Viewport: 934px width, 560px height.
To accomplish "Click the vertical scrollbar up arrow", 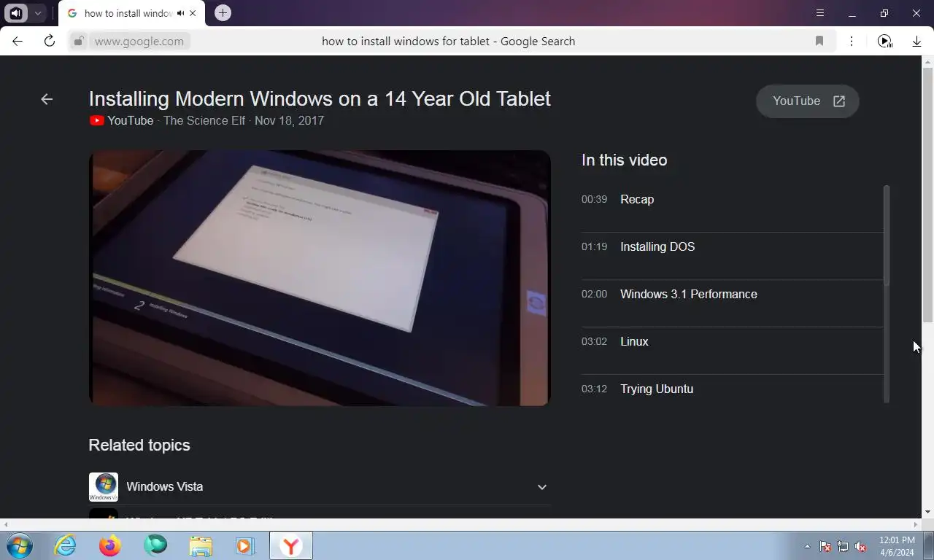I will click(x=928, y=61).
